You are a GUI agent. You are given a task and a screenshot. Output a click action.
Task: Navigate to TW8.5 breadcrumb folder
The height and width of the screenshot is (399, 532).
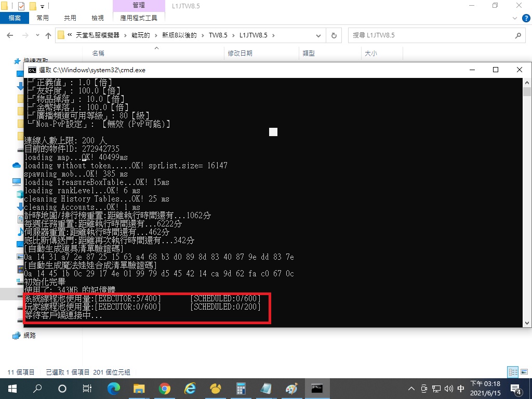point(218,35)
